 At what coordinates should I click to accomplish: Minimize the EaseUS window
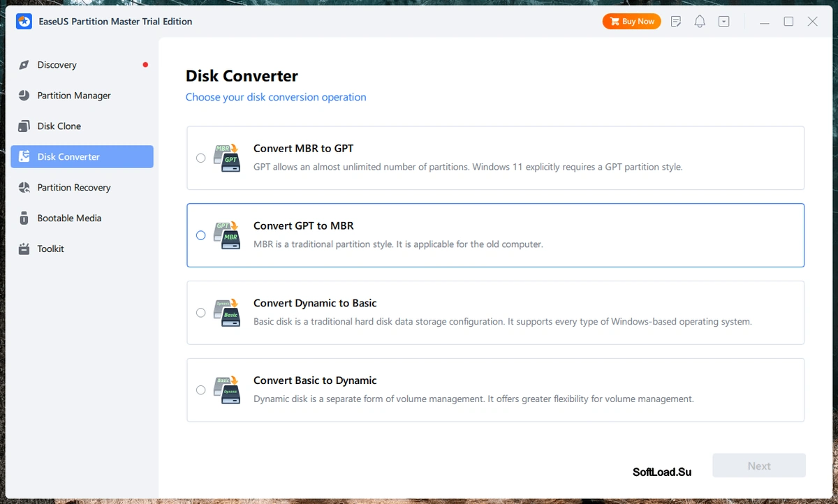coord(765,22)
